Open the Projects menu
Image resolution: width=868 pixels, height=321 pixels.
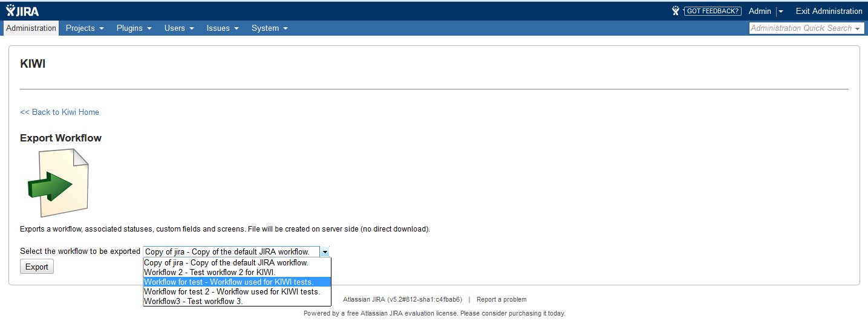(x=85, y=28)
